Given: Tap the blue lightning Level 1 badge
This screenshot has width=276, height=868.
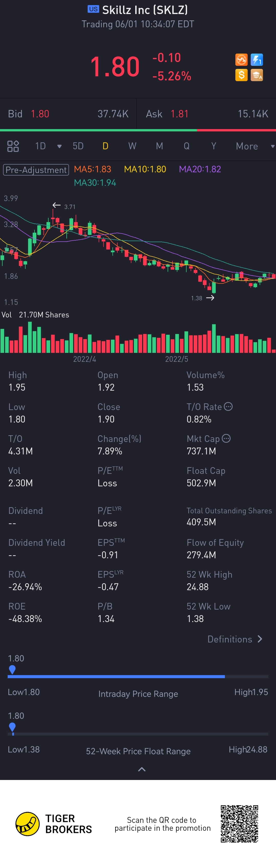Looking at the screenshot, I should (x=257, y=60).
